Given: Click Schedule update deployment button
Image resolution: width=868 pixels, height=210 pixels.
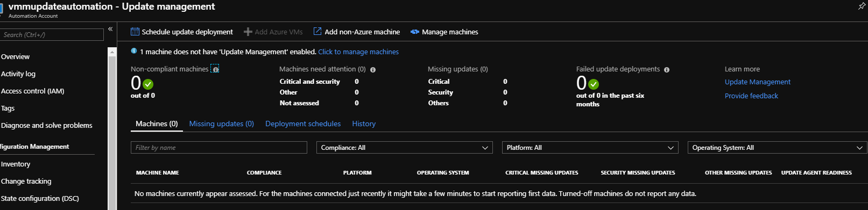Looking at the screenshot, I should tap(182, 32).
